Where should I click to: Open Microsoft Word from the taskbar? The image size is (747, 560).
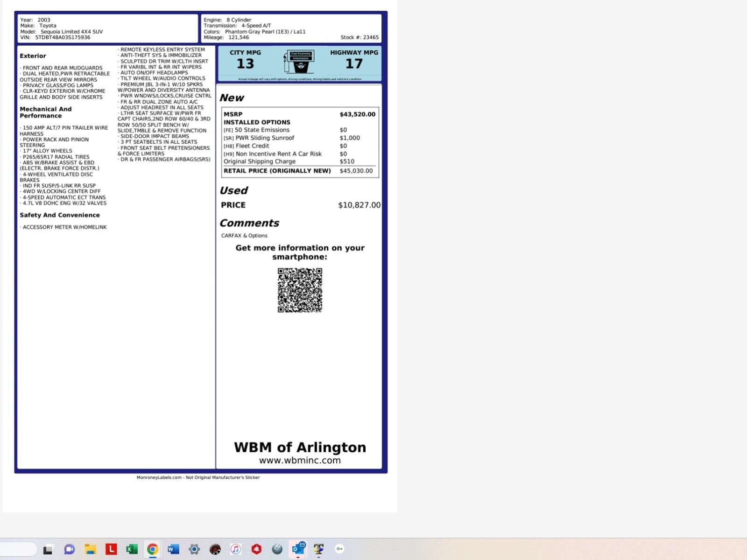tap(173, 549)
